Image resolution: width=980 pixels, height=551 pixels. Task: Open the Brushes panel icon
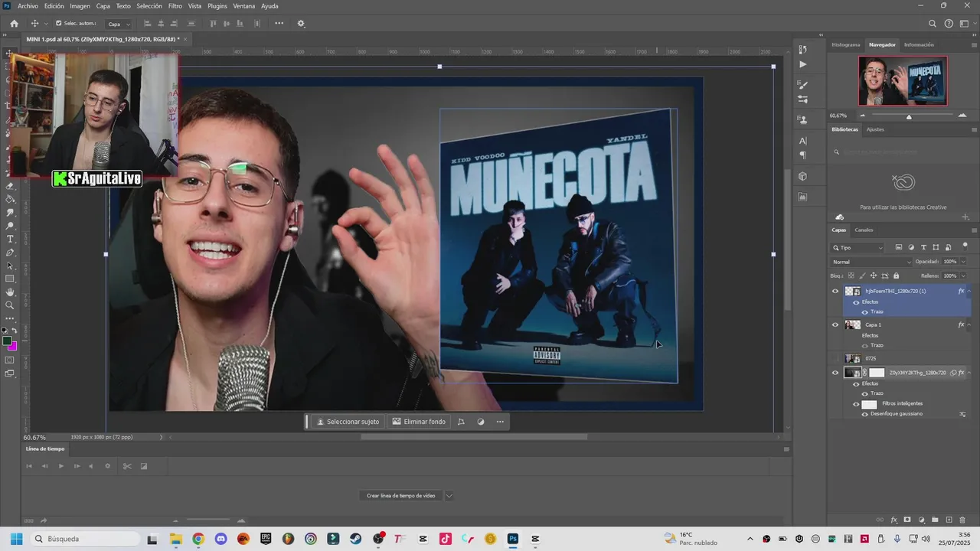coord(802,85)
